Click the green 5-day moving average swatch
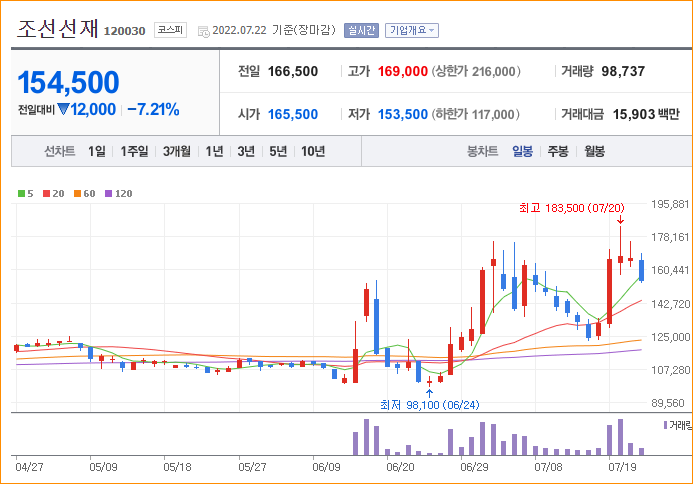 click(x=21, y=194)
